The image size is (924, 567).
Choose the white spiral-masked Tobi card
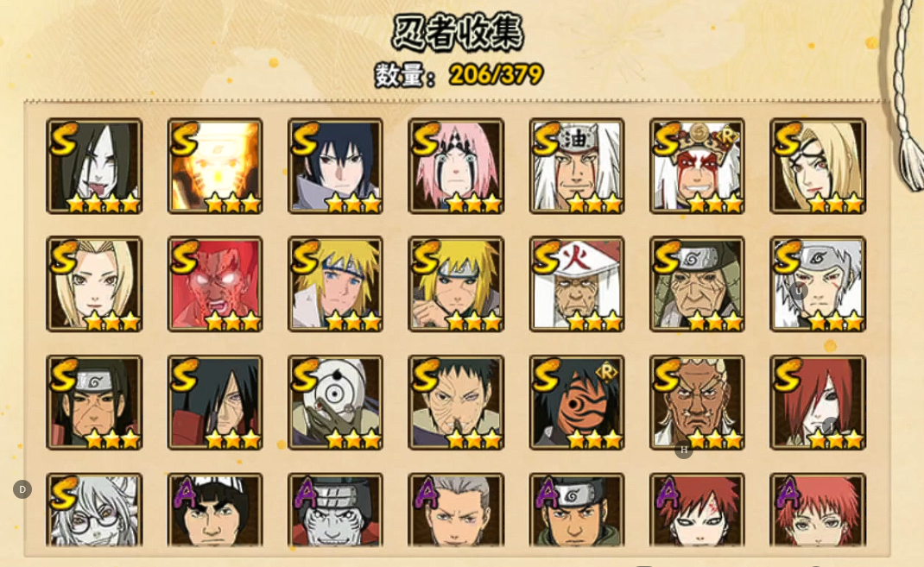(x=335, y=403)
